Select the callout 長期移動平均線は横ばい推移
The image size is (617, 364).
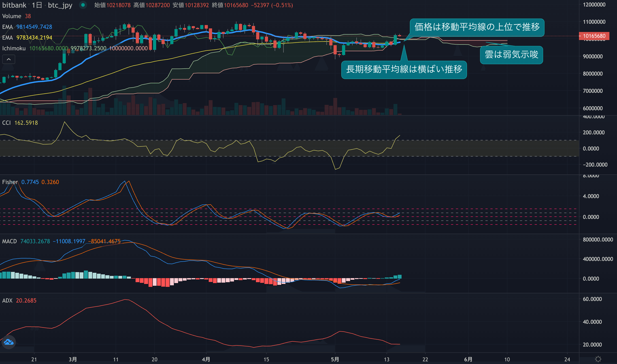coord(404,69)
